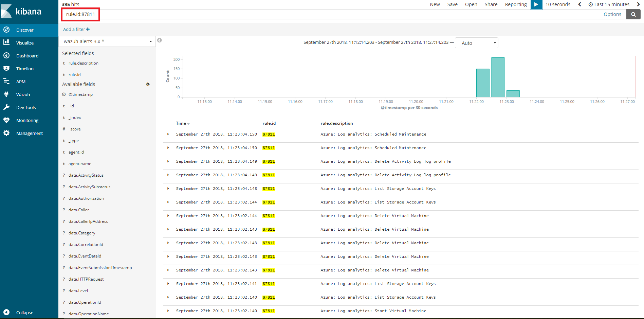644x319 pixels.
Task: Expand the 11:23:04.148 List Storage row
Action: coord(168,189)
